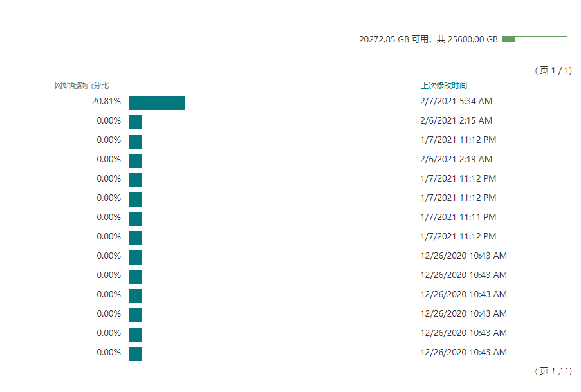Select the 20.81% quota usage bar
581x392 pixels.
[x=157, y=103]
